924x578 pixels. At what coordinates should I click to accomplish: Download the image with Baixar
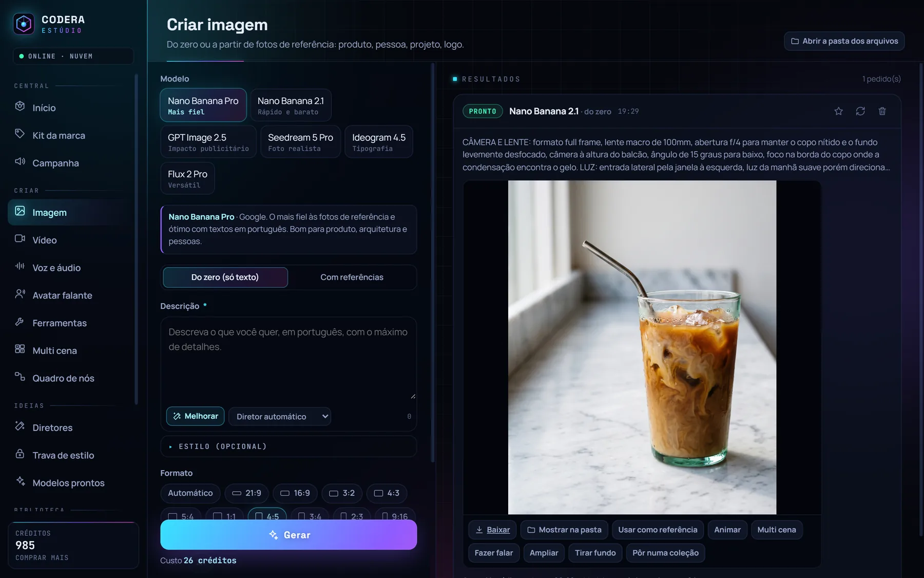click(492, 530)
